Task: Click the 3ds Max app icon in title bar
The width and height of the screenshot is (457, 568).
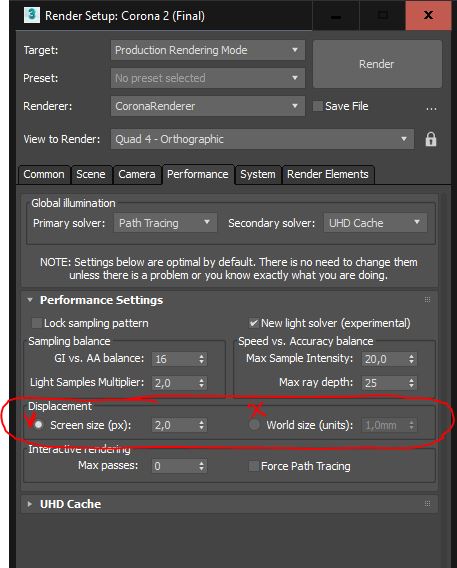Action: point(31,15)
